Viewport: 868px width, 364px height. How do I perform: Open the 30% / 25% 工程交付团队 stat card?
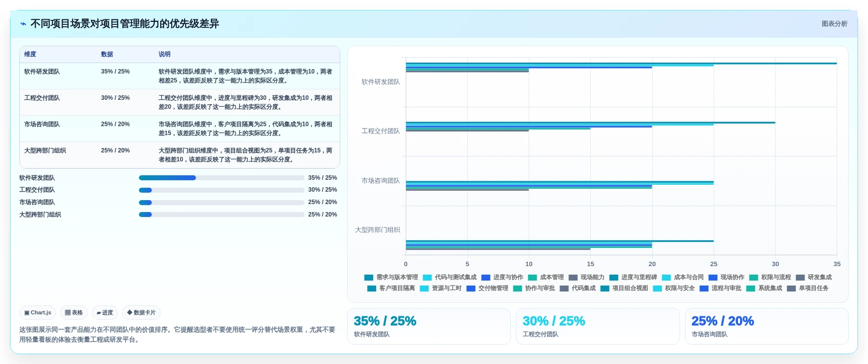coord(598,326)
